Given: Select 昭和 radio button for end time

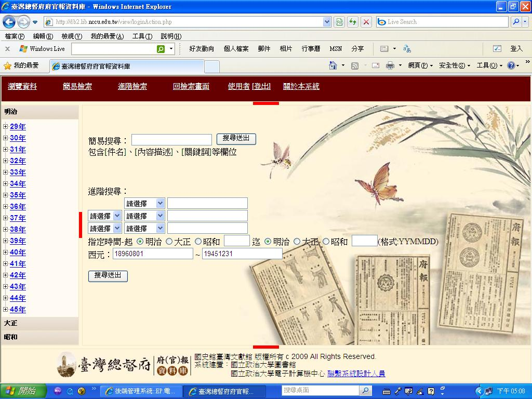Looking at the screenshot, I should coord(326,241).
